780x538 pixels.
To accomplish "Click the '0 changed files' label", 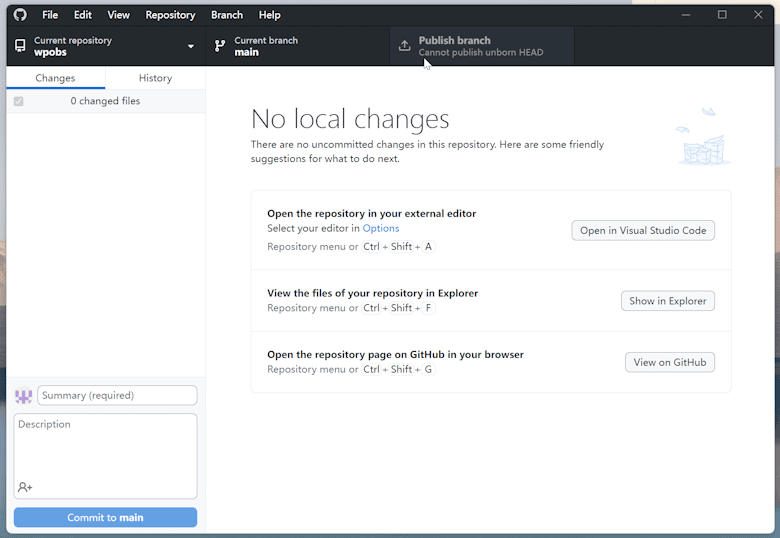I will coord(105,101).
